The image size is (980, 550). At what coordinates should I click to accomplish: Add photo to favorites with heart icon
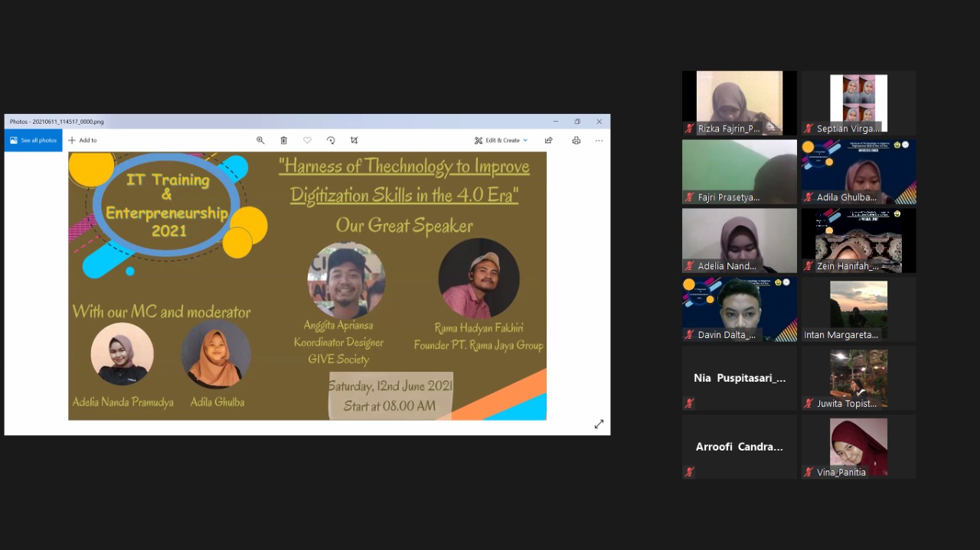pyautogui.click(x=307, y=141)
